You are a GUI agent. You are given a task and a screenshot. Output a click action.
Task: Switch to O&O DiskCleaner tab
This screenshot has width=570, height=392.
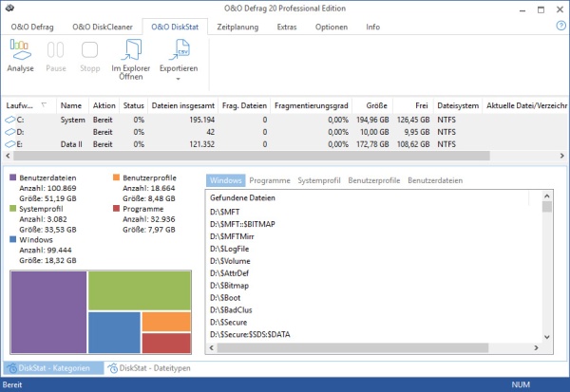coord(103,27)
